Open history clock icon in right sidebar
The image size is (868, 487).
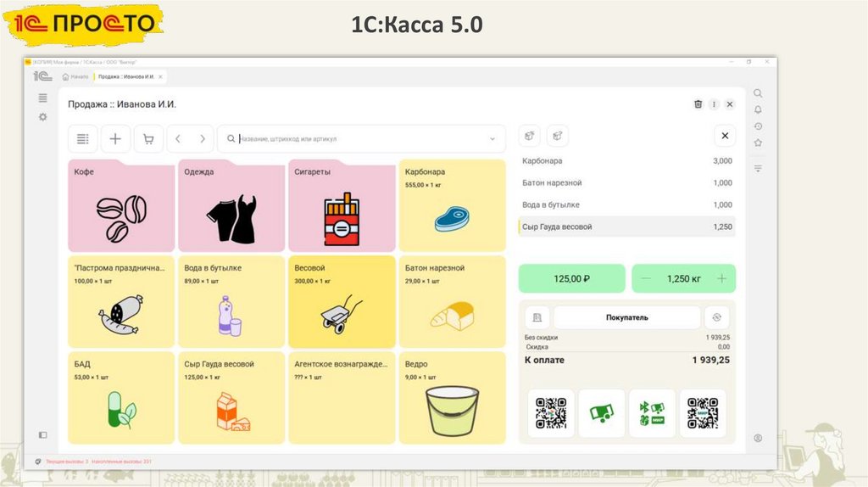click(x=758, y=126)
